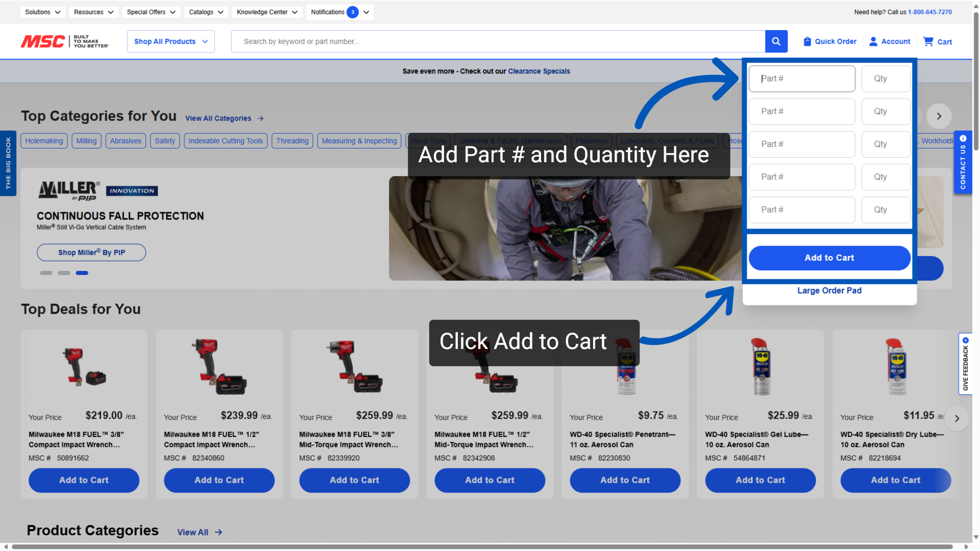Click the WD-40 Gel Lube product image
980x551 pixels.
760,367
